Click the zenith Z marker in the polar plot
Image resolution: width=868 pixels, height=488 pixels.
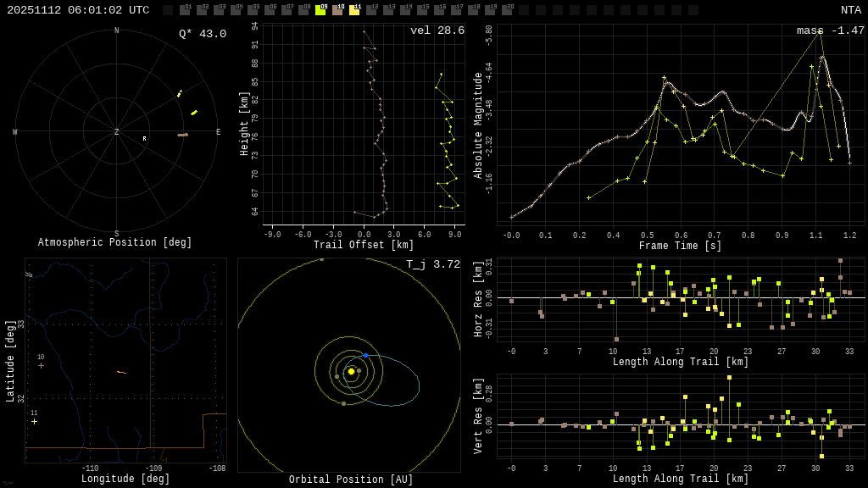pyautogui.click(x=117, y=132)
